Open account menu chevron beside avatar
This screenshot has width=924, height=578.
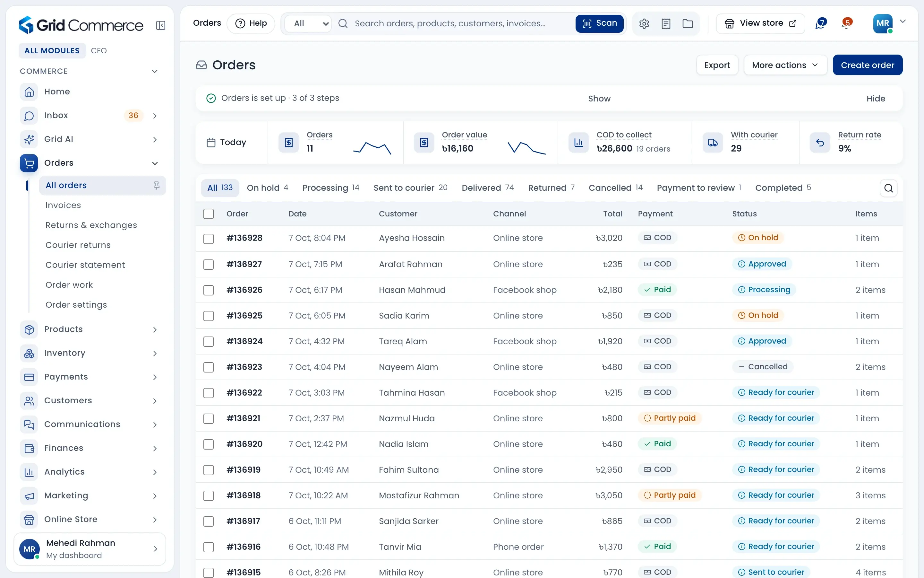903,22
